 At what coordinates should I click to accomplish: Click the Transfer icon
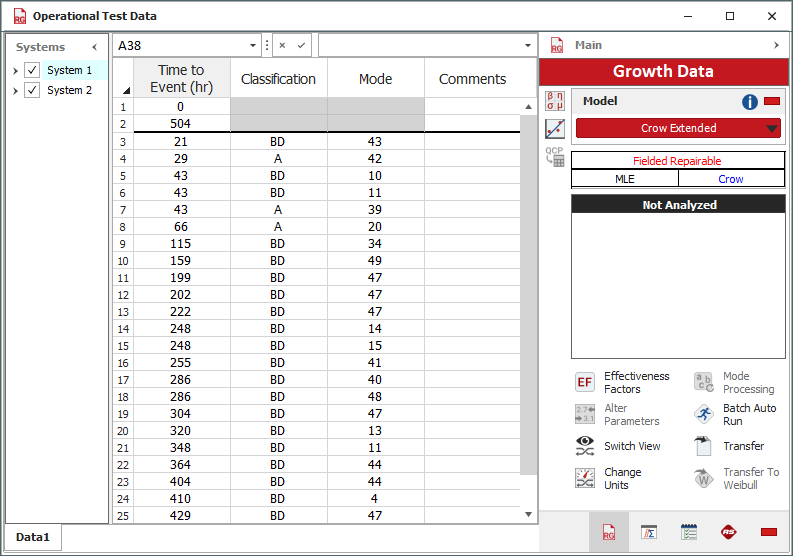[704, 446]
